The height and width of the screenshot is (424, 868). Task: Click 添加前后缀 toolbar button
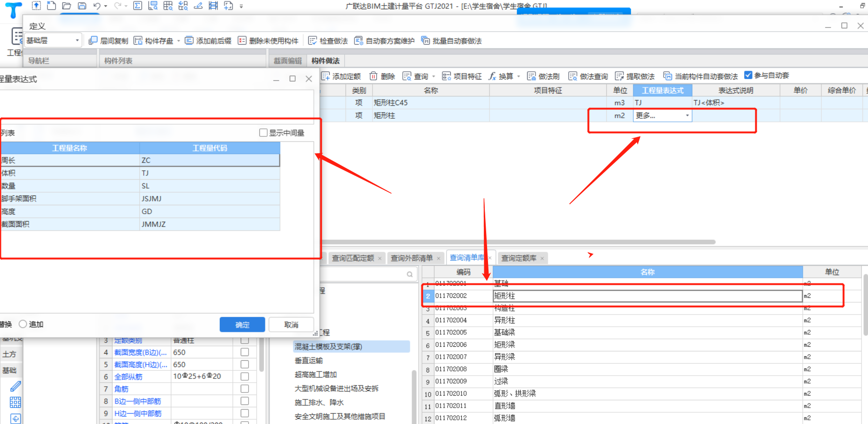[x=208, y=41]
